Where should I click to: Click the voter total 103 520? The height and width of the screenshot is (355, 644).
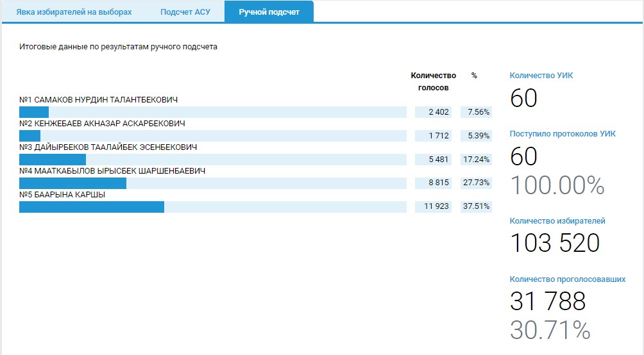(555, 244)
